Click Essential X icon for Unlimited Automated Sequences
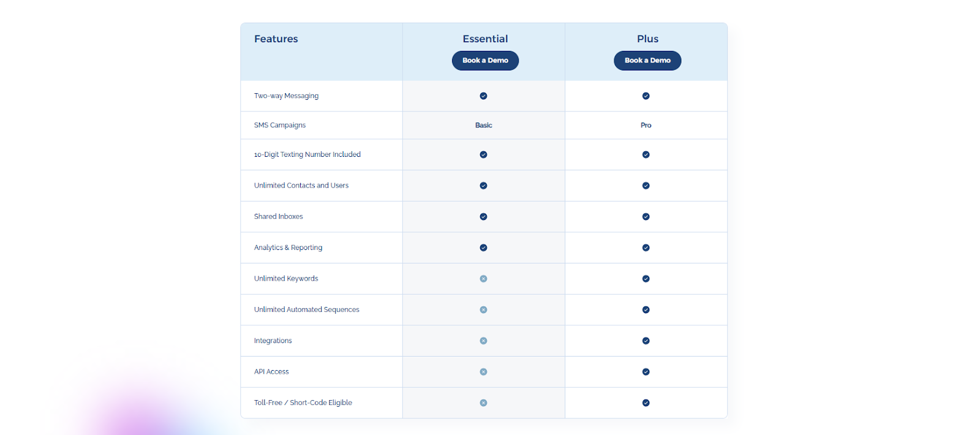The width and height of the screenshot is (980, 435). [483, 310]
